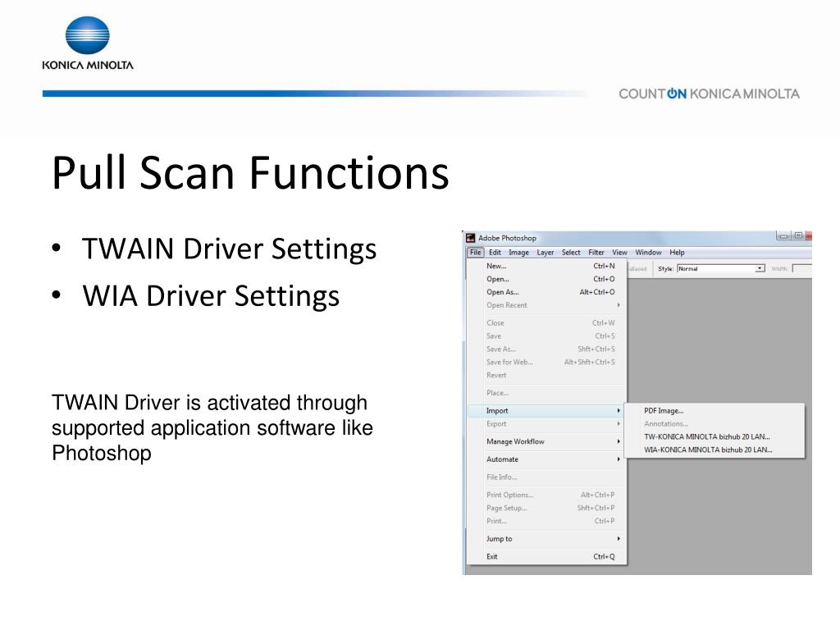The image size is (840, 630).
Task: Open the Style dropdown set to Normal
Action: pos(720,268)
